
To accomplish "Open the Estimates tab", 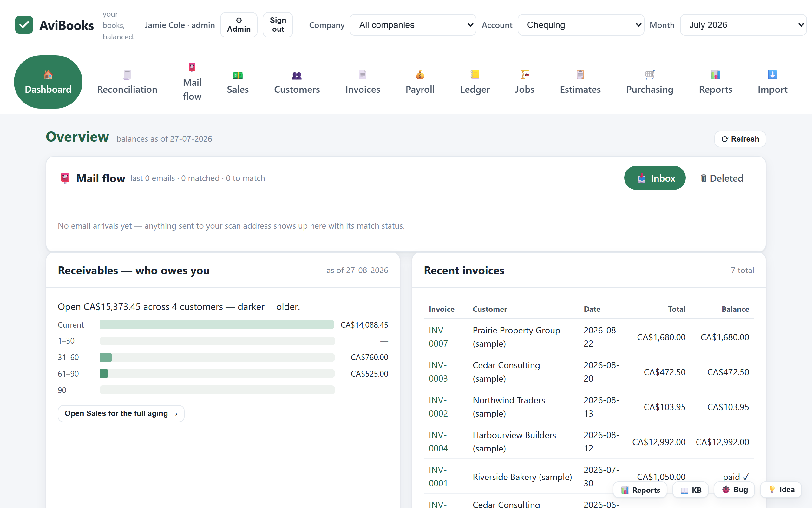I will click(580, 82).
